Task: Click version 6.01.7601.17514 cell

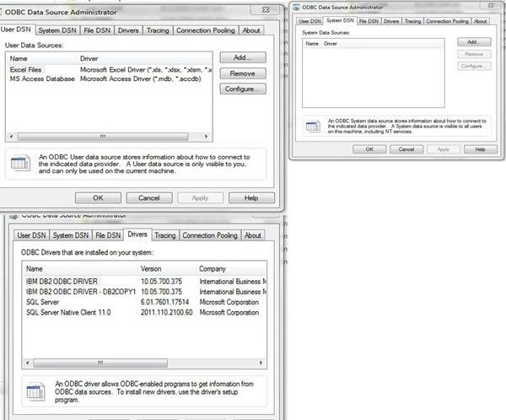Action: point(165,302)
